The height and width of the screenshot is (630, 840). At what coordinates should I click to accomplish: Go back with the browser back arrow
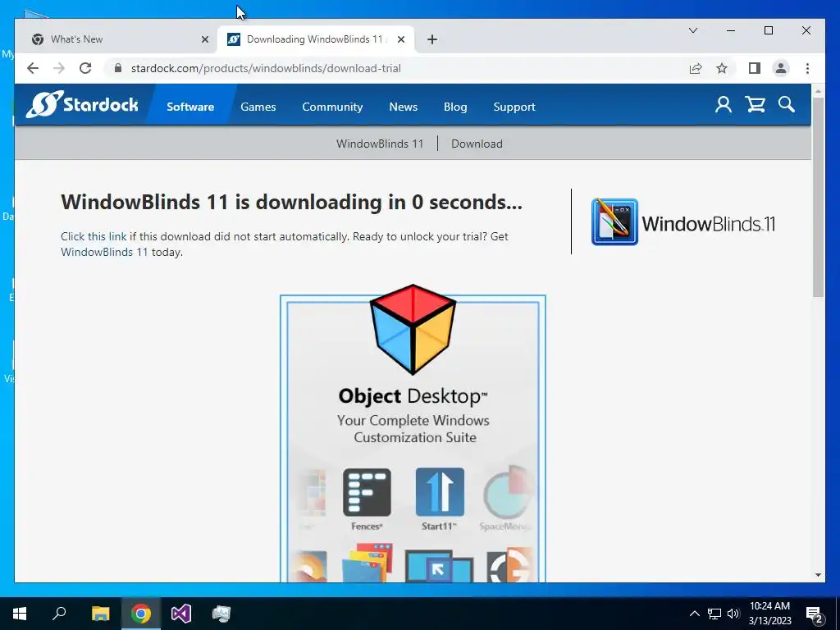pos(33,68)
